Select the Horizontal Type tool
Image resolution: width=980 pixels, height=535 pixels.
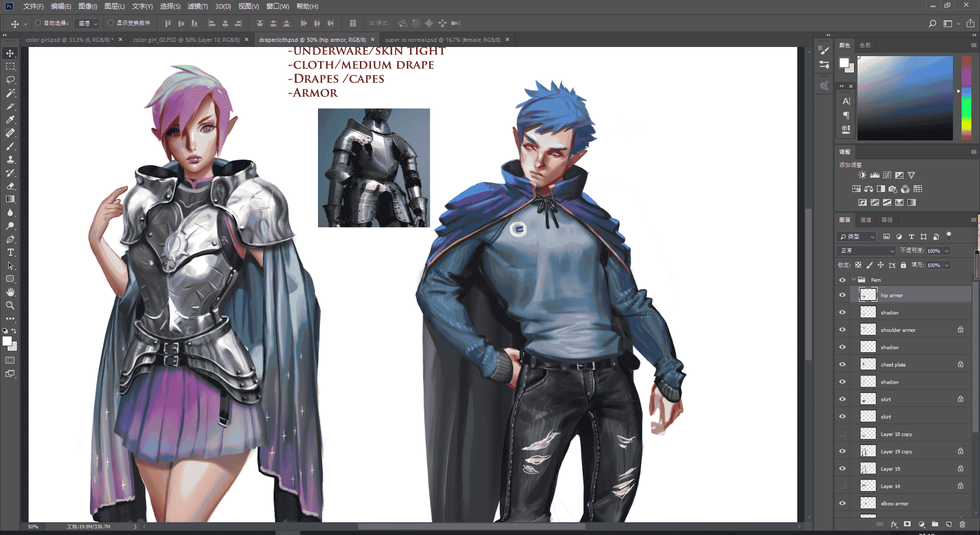pos(10,252)
